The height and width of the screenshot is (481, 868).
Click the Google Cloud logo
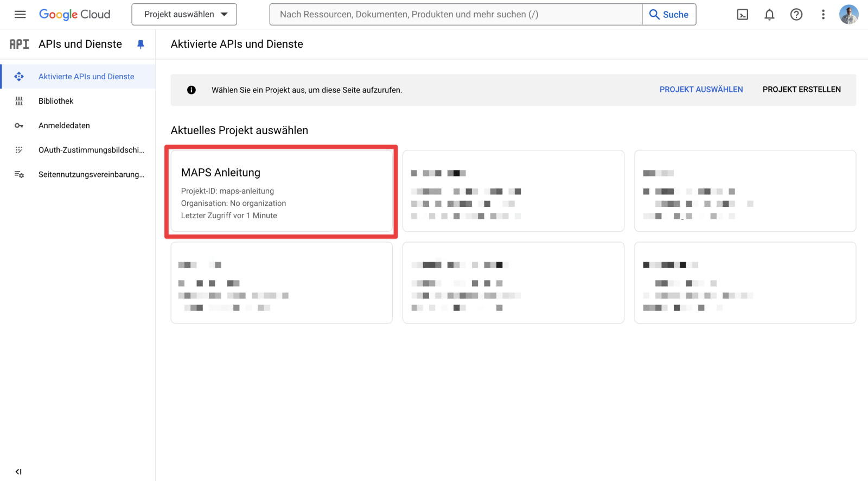[x=74, y=15]
